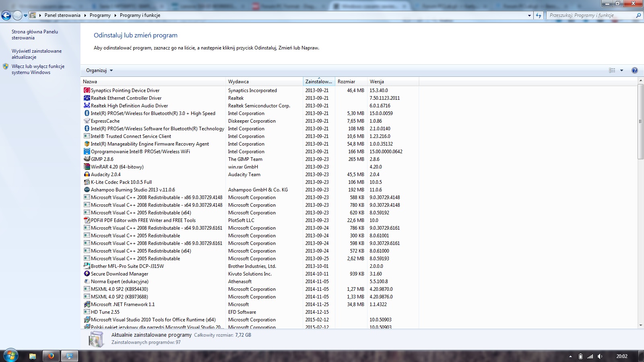
Task: Click the network signal tray icon
Action: coord(590,356)
